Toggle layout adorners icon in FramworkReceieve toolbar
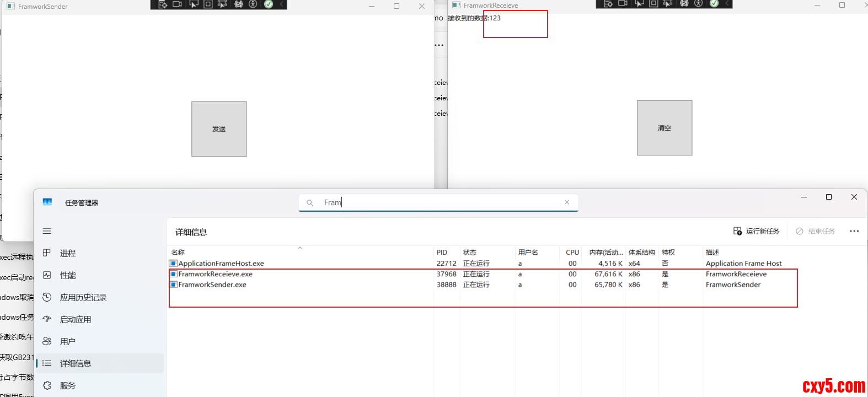The image size is (868, 397). 653,4
